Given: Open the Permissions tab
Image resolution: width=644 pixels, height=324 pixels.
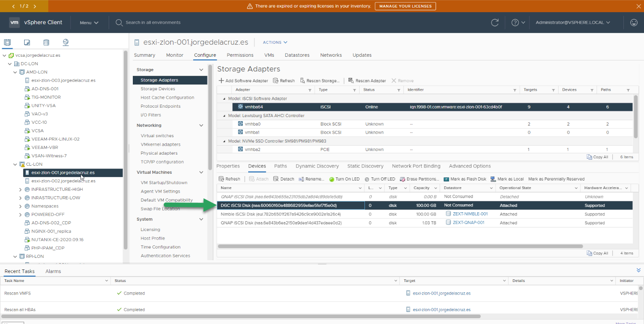Looking at the screenshot, I should 240,55.
